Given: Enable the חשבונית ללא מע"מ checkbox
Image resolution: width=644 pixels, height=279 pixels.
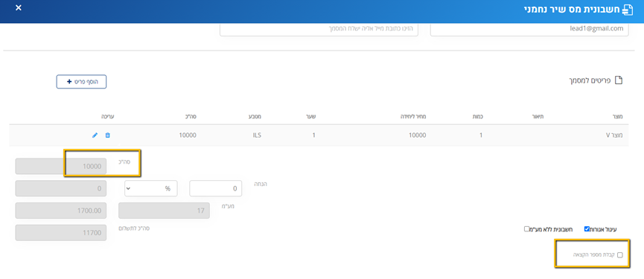Looking at the screenshot, I should click(x=526, y=229).
